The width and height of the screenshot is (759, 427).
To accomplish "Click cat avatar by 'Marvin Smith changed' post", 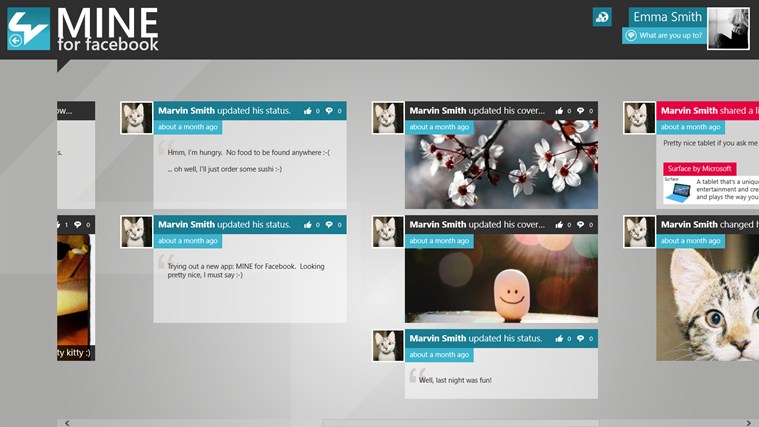I will coord(639,231).
